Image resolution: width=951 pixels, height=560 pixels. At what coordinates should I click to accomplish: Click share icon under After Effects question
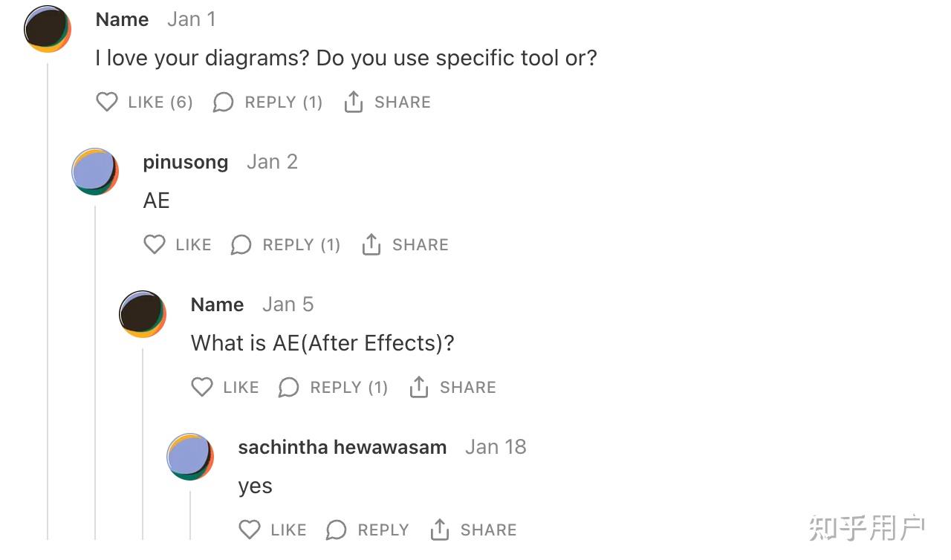pyautogui.click(x=419, y=387)
